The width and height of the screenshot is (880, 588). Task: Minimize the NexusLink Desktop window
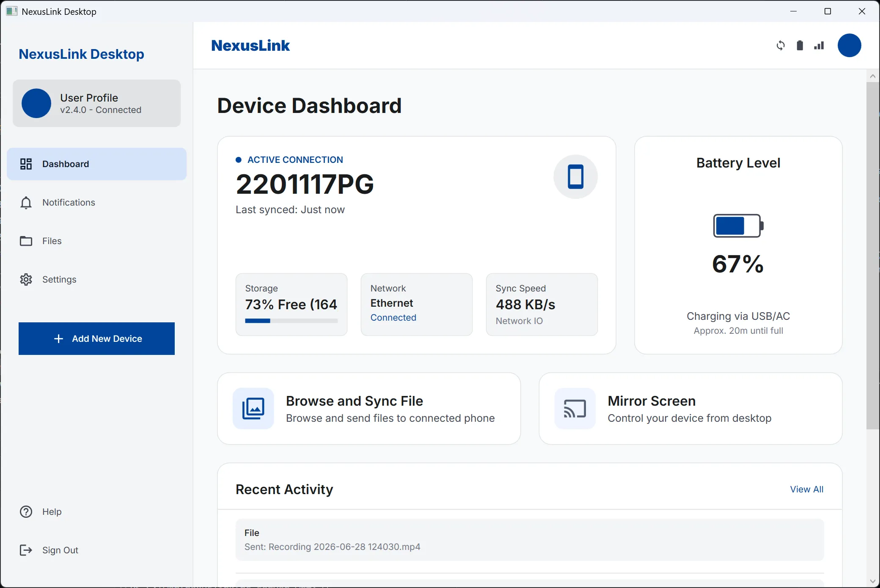pos(793,11)
